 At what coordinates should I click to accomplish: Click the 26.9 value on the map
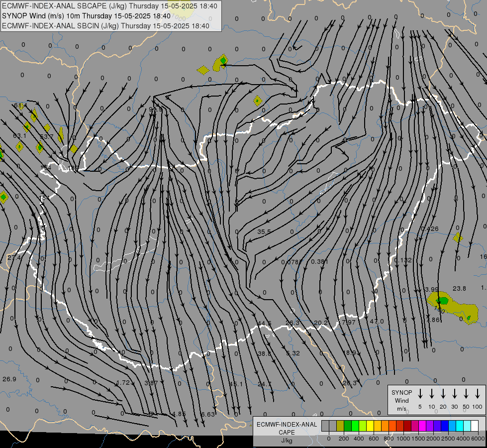coord(9,379)
